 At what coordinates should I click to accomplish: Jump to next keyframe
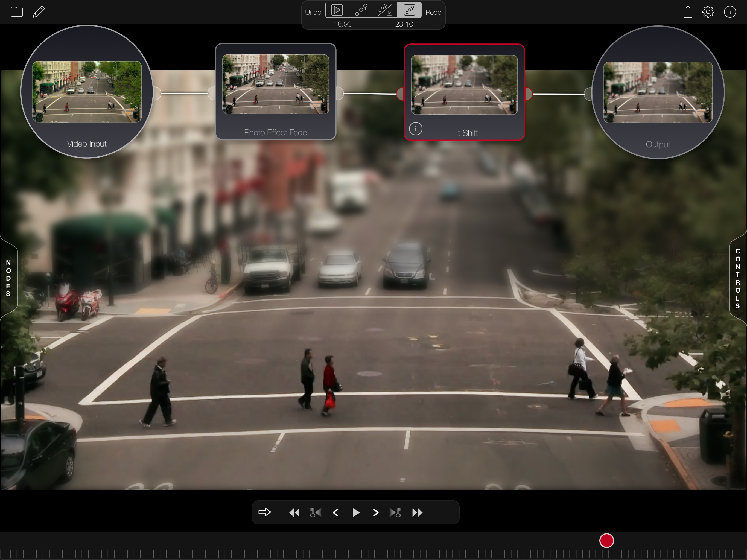[x=395, y=512]
